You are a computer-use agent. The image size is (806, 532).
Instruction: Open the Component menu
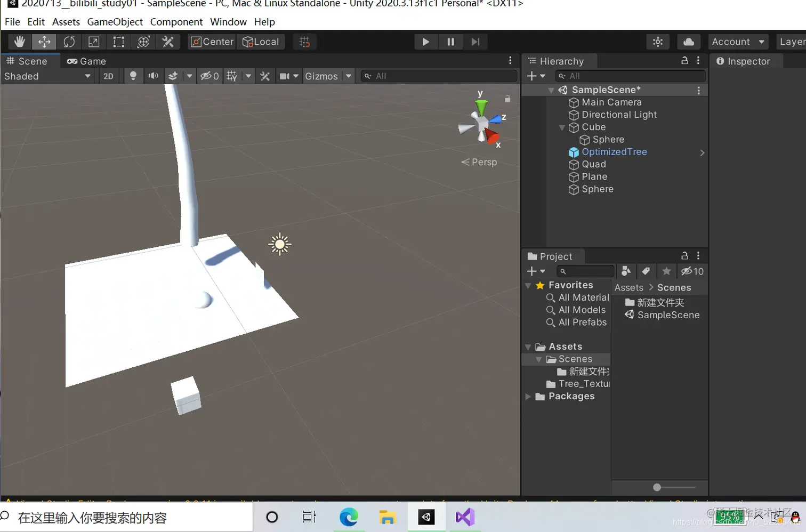click(x=176, y=22)
